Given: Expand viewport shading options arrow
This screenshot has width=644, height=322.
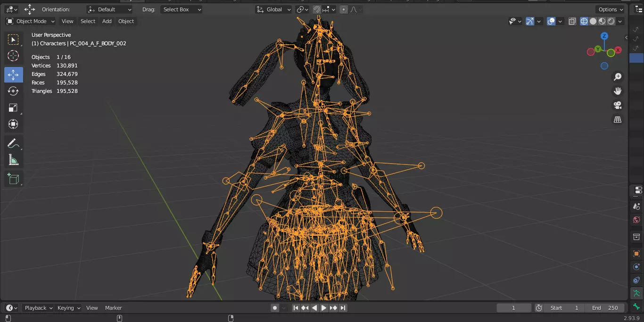Looking at the screenshot, I should (620, 21).
